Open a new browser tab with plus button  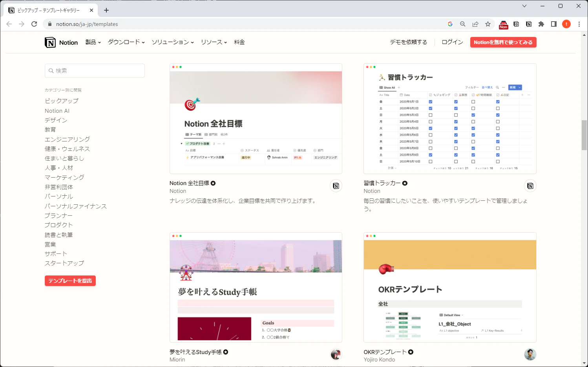(x=106, y=10)
